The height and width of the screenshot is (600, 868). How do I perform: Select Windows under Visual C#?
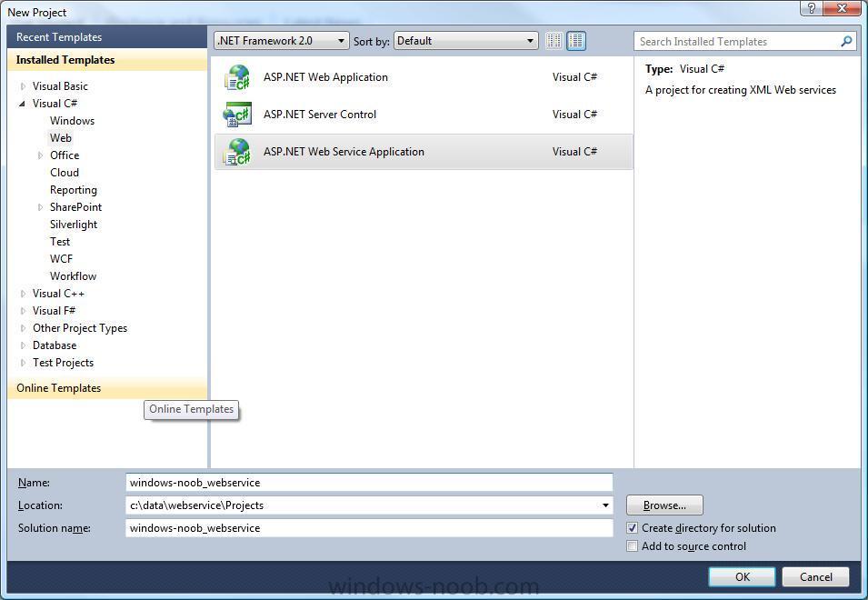tap(72, 121)
